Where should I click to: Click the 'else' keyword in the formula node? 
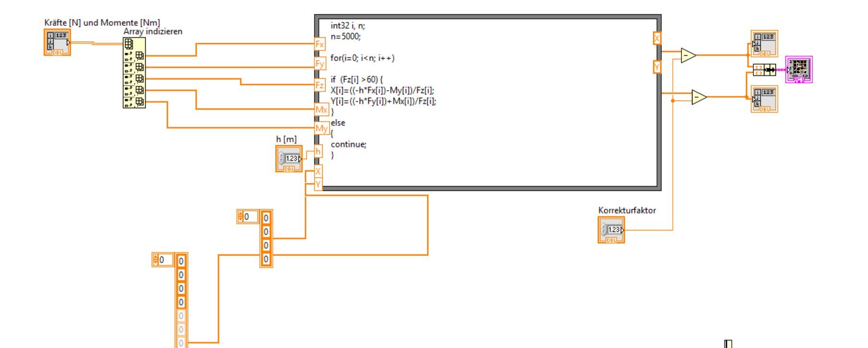tap(338, 123)
